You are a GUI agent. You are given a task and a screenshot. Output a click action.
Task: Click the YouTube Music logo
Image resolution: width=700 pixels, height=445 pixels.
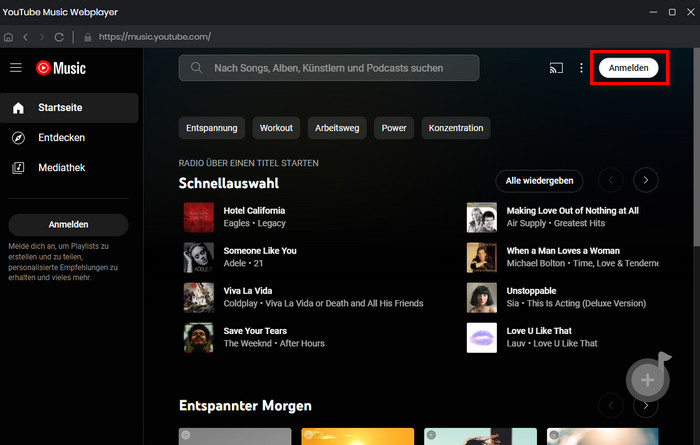tap(61, 68)
